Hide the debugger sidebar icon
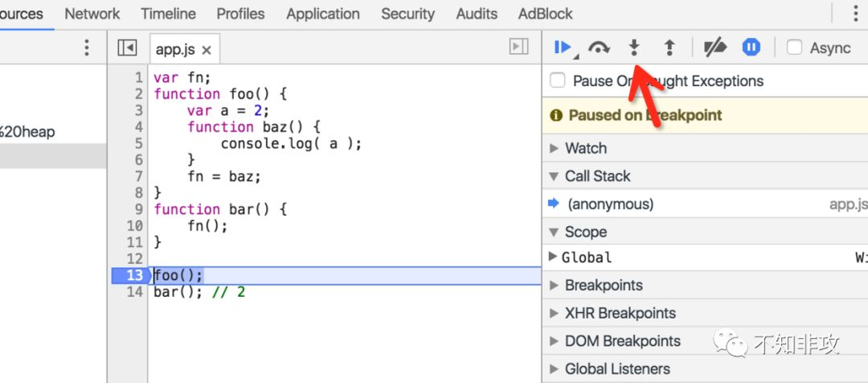The image size is (868, 383). (x=518, y=47)
